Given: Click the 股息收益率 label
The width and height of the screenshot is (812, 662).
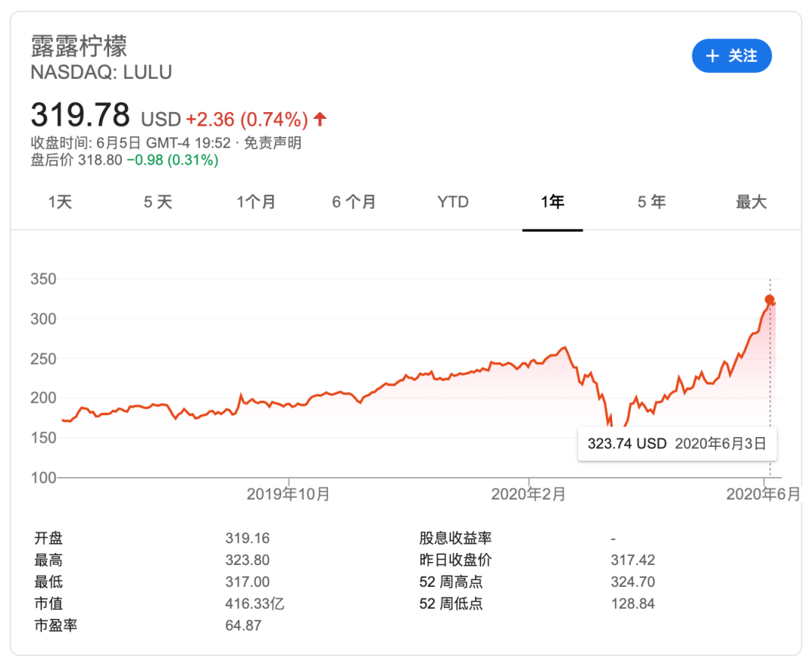Looking at the screenshot, I should click(455, 538).
